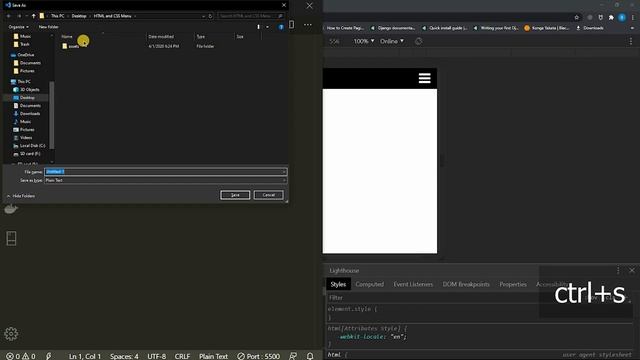Click the hamburger menu on the web page
Screen dimensions: 640x360
tap(424, 78)
